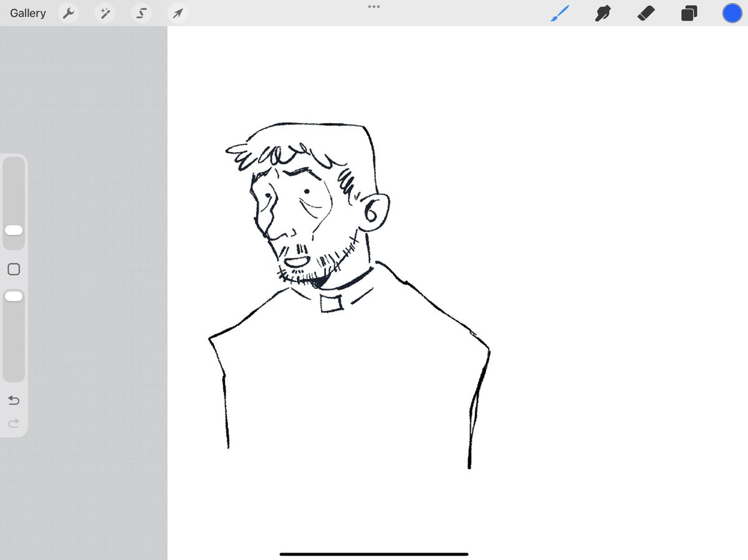
Task: Click the brush size slider handle
Action: coord(14,230)
